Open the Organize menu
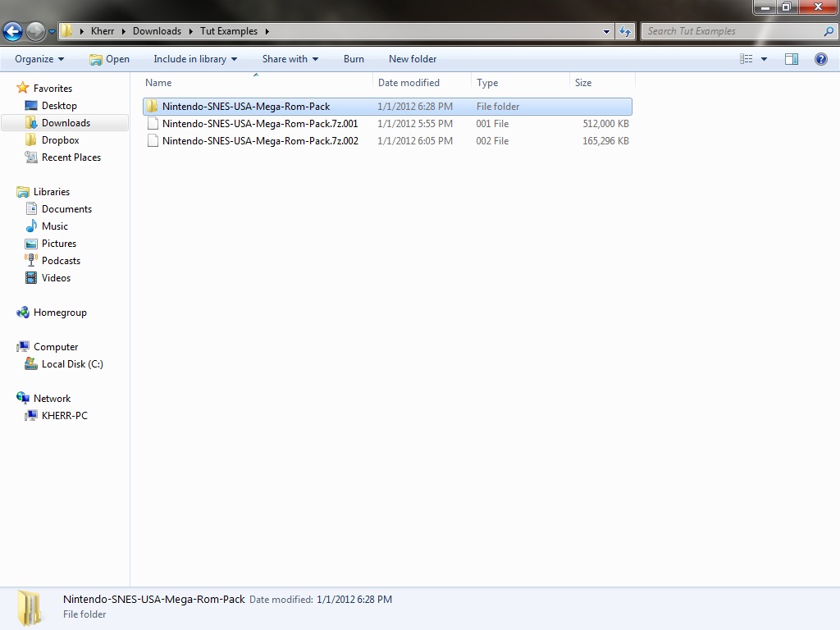840x630 pixels. coord(39,59)
